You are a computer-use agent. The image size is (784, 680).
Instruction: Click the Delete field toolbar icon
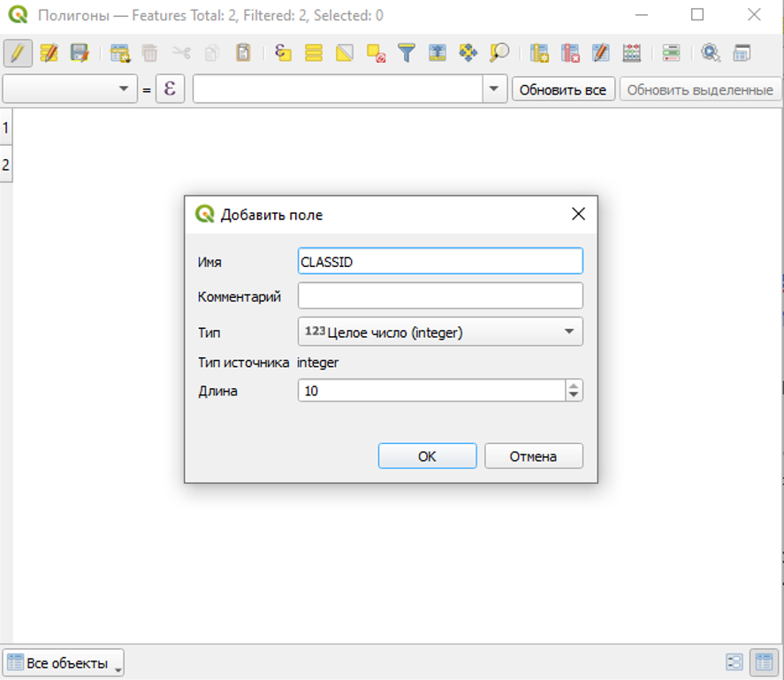(x=570, y=53)
